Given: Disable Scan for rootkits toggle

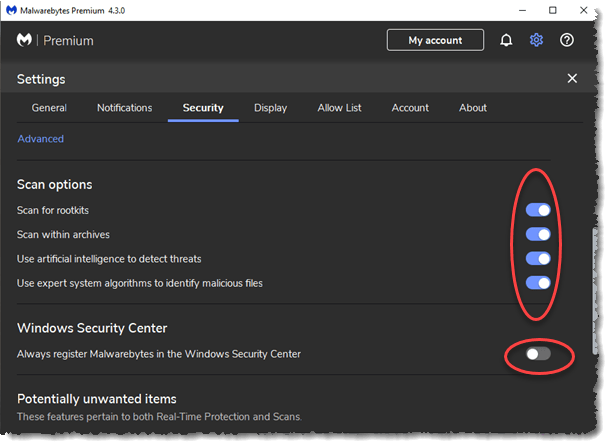Looking at the screenshot, I should [538, 210].
